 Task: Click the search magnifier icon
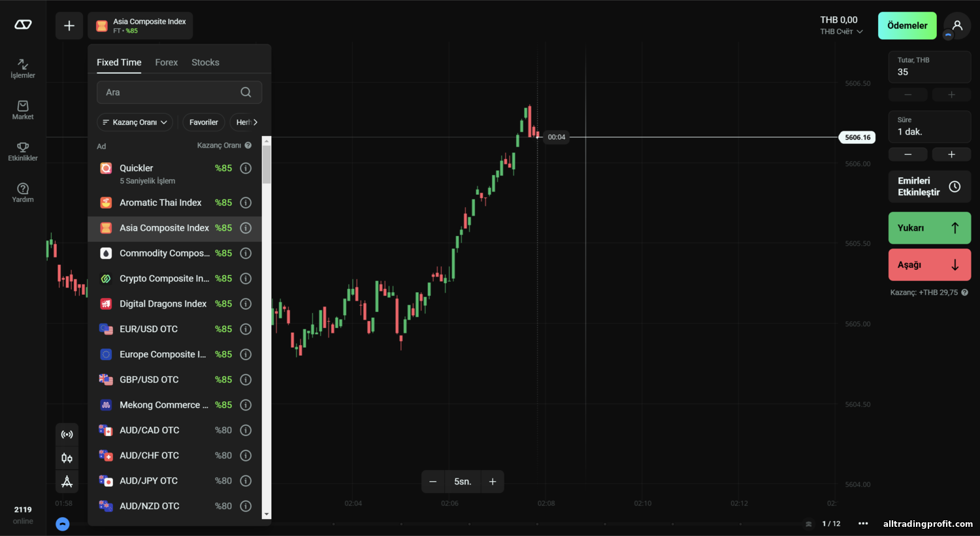tap(246, 92)
